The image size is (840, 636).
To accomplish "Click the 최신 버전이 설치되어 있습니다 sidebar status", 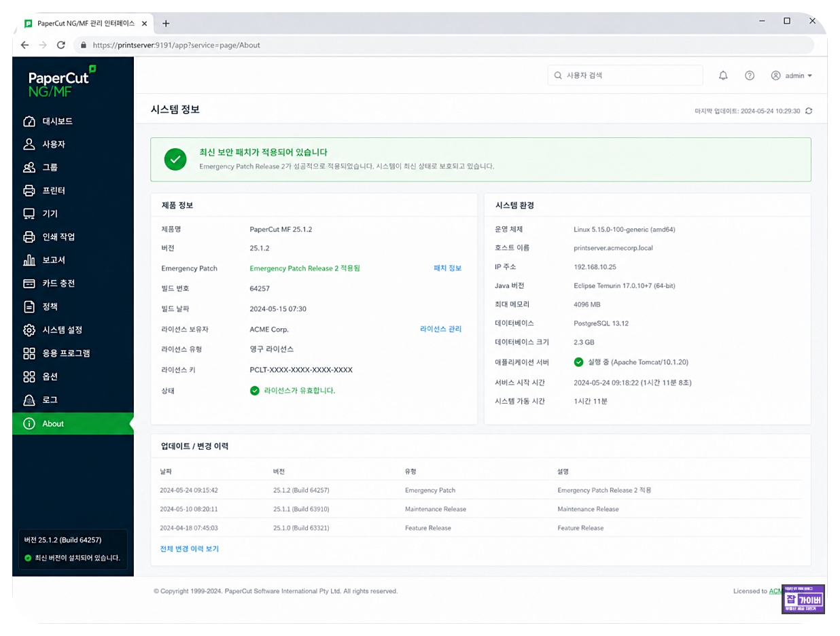I will [77, 558].
